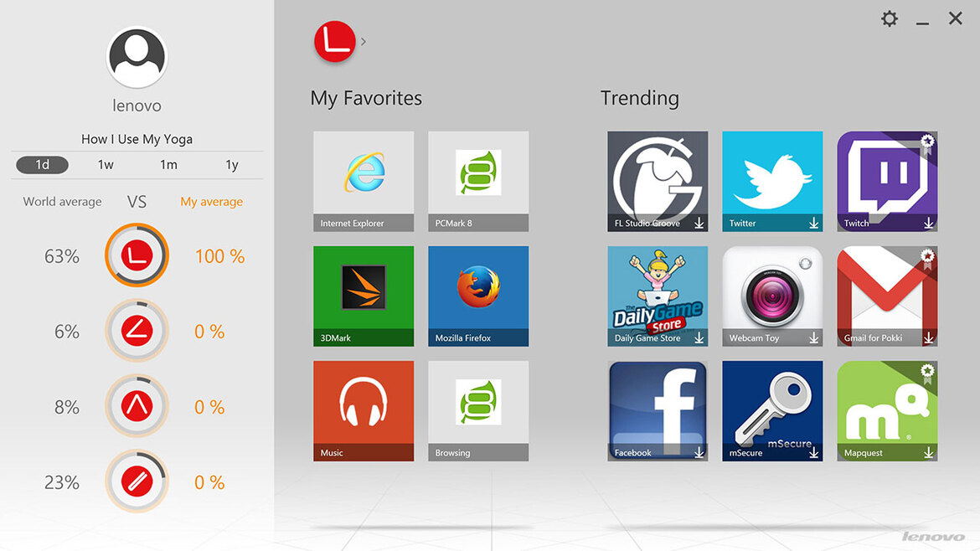Open the Webcam Toy tile
The height and width of the screenshot is (551, 980).
pyautogui.click(x=772, y=296)
